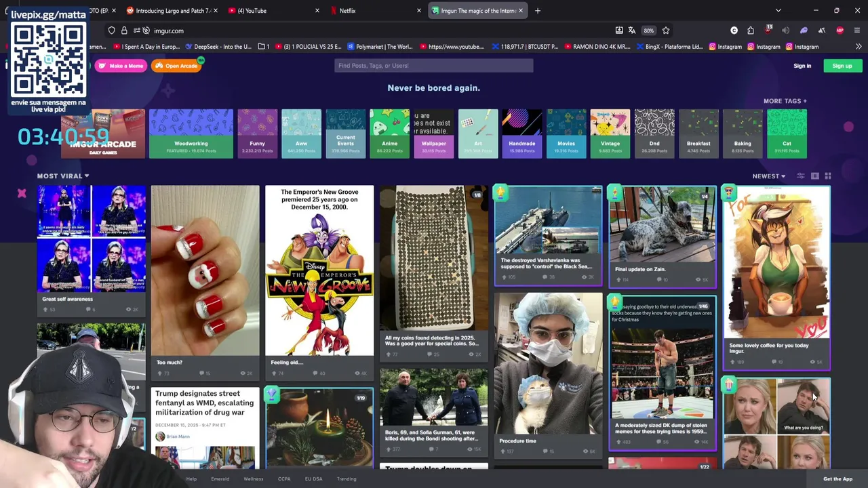
Task: Open the feed filter settings icon
Action: click(x=801, y=176)
